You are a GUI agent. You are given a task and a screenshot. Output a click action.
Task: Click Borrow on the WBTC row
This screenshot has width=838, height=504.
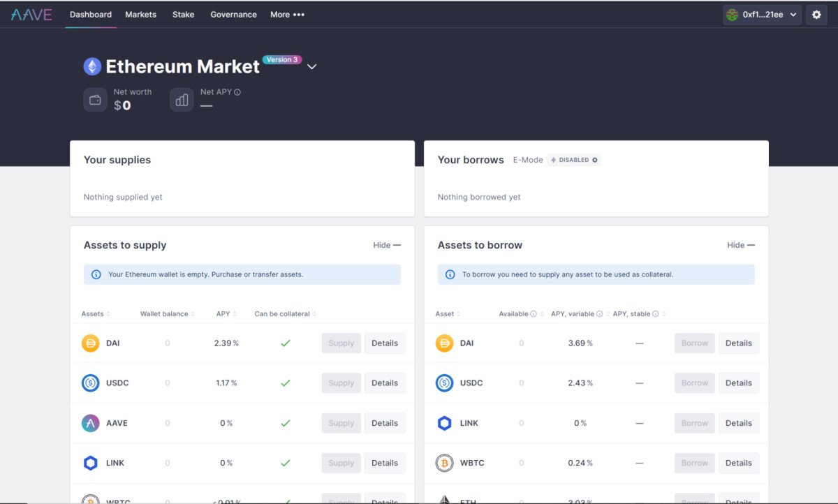[x=693, y=462]
